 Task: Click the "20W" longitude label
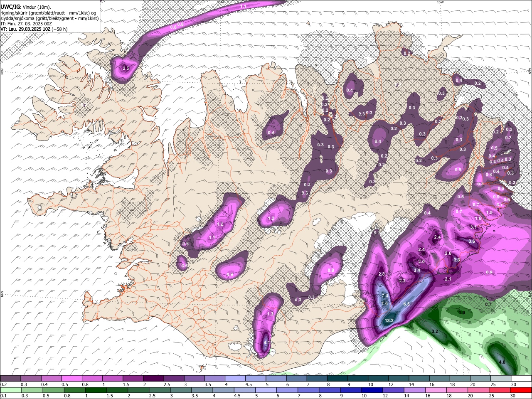[221, 2]
